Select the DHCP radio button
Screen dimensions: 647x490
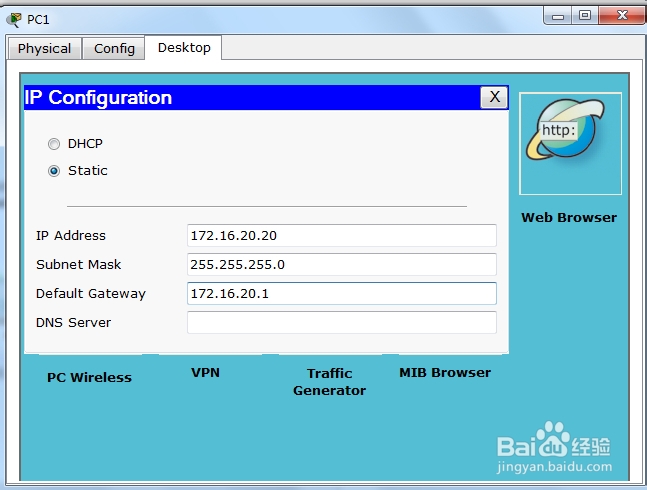[x=54, y=144]
